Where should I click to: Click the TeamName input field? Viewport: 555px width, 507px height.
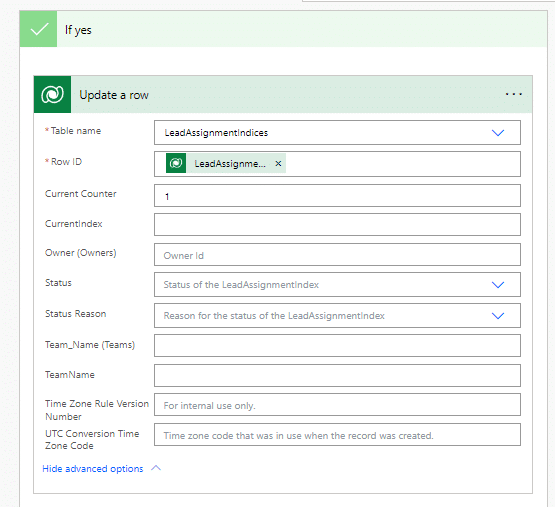(337, 376)
